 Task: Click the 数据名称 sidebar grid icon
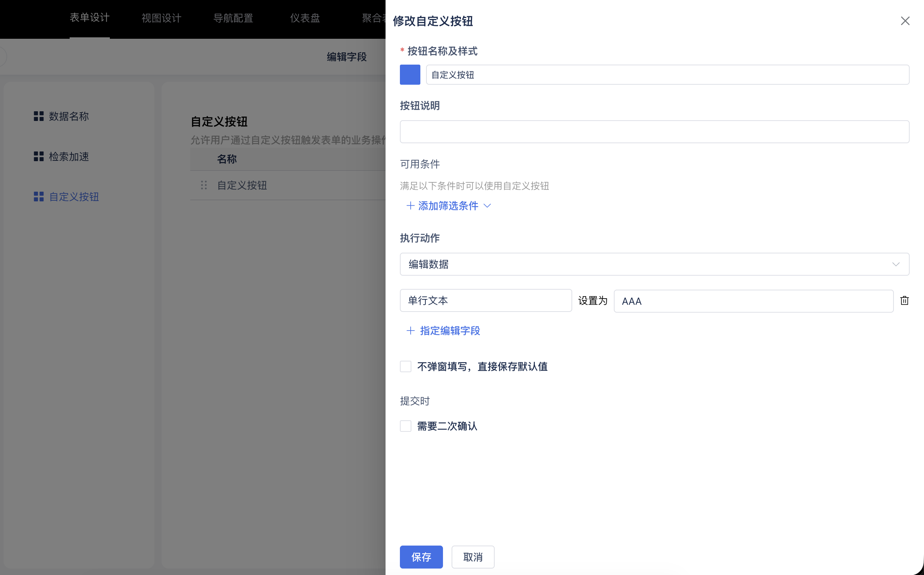(x=38, y=116)
